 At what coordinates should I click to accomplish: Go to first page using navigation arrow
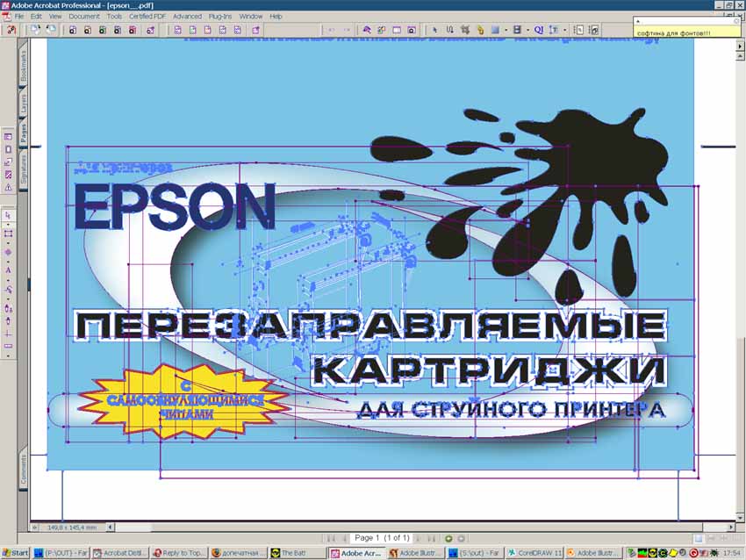tap(331, 539)
